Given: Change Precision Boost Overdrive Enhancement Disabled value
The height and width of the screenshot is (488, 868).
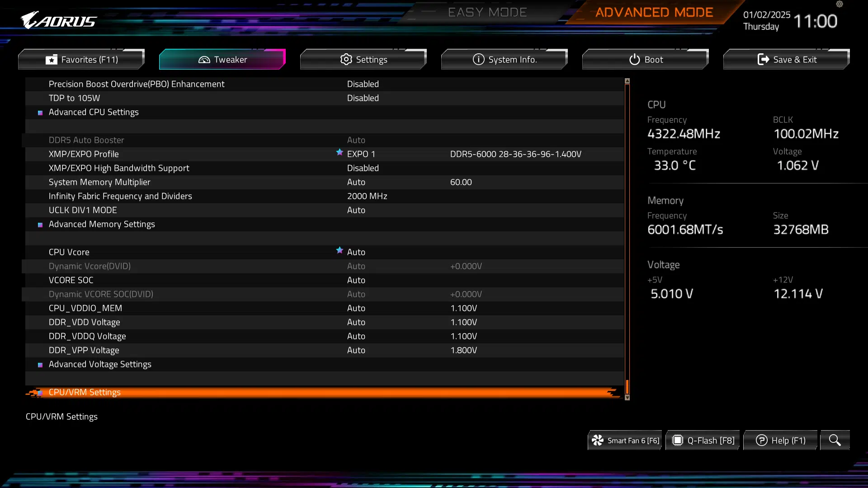Looking at the screenshot, I should click(363, 84).
